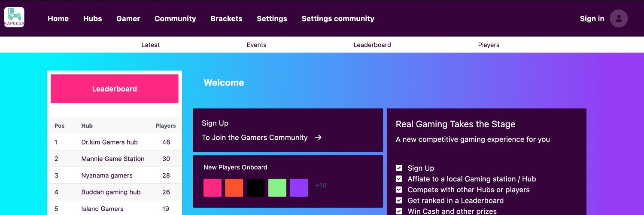Toggle the Affiate to a local Gaming station checkbox
Screen dimensions: 644x215
[x=399, y=178]
